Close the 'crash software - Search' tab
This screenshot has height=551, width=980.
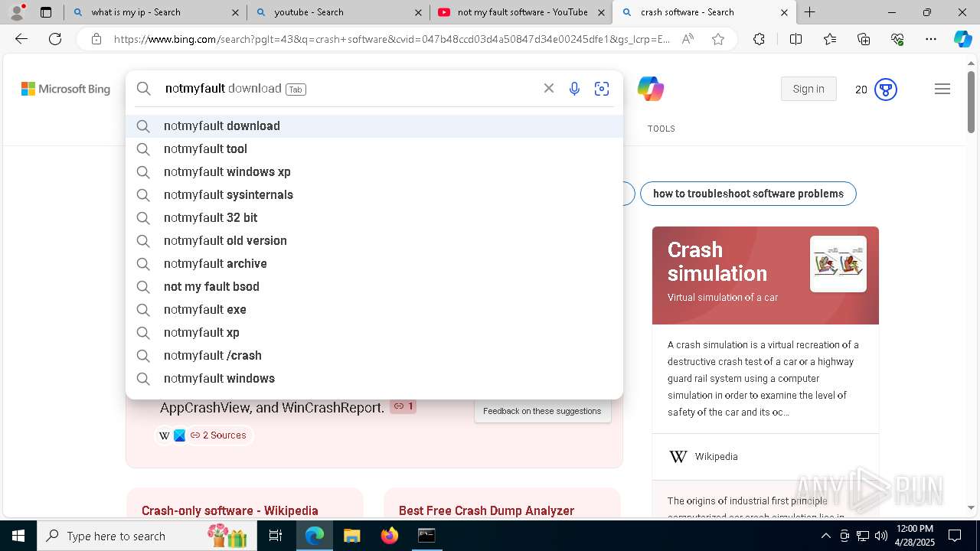pos(783,12)
